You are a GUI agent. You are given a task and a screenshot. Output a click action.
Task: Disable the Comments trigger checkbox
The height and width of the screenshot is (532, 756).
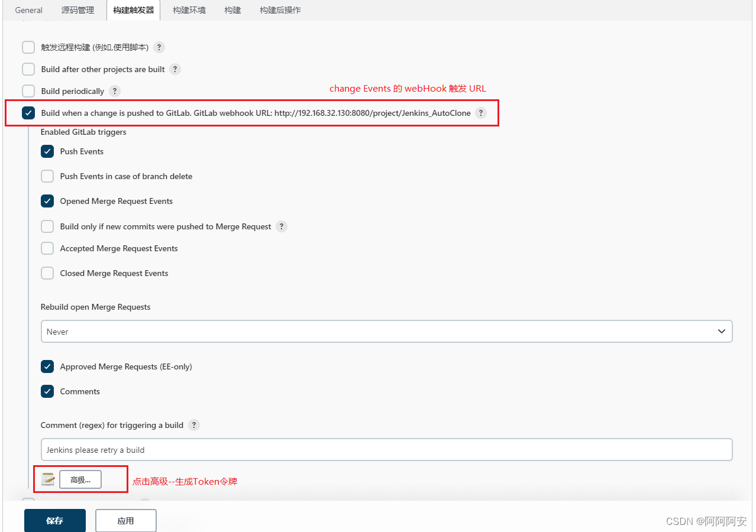coord(47,391)
